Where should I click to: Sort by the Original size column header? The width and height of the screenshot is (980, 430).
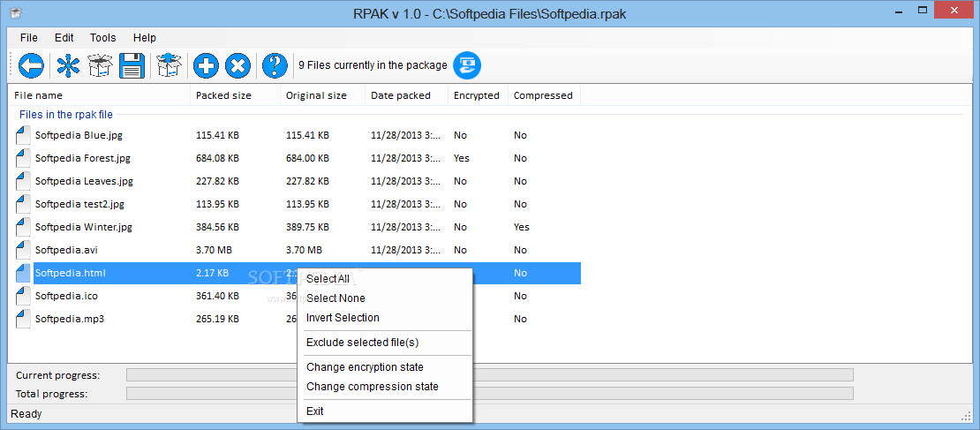(323, 95)
